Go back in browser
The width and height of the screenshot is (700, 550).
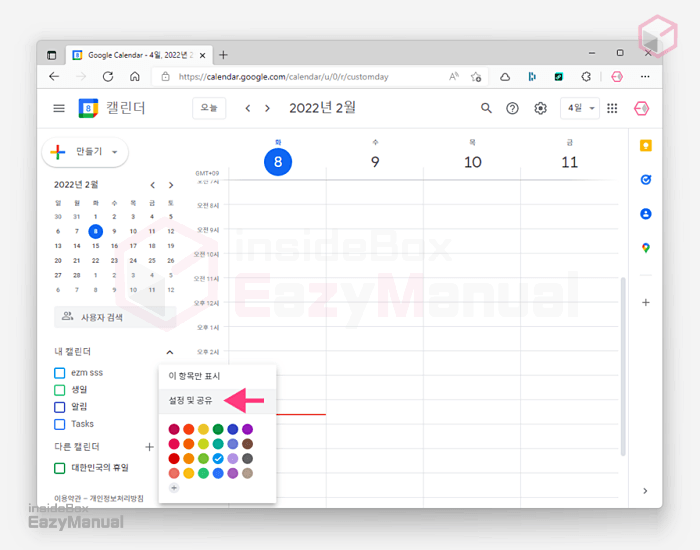point(54,77)
